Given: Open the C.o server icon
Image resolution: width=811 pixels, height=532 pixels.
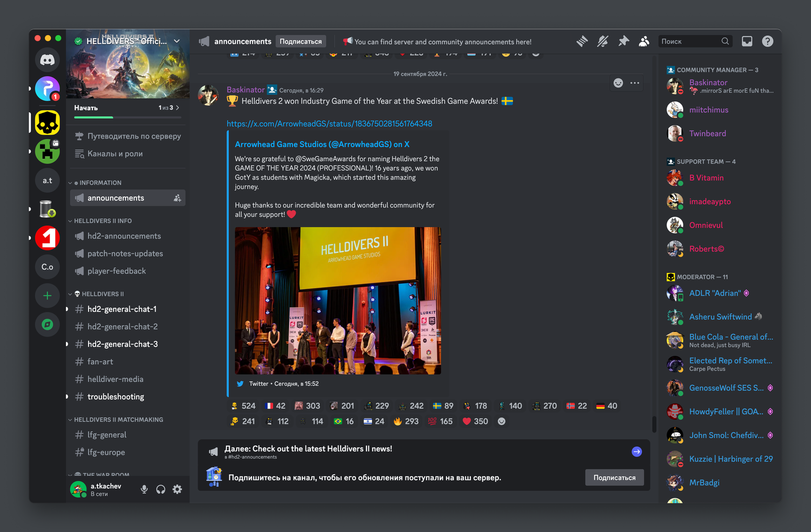Looking at the screenshot, I should [x=48, y=267].
